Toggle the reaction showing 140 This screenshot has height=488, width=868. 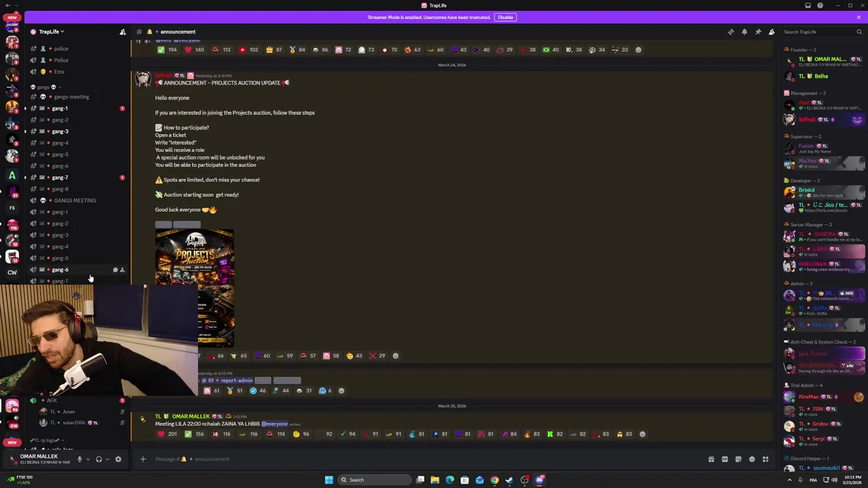pyautogui.click(x=193, y=49)
